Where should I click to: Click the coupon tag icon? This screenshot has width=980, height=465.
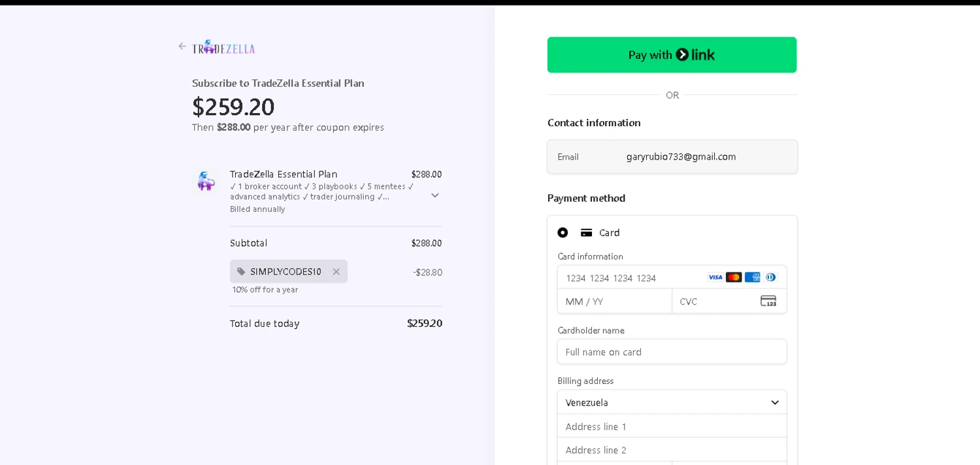point(241,271)
